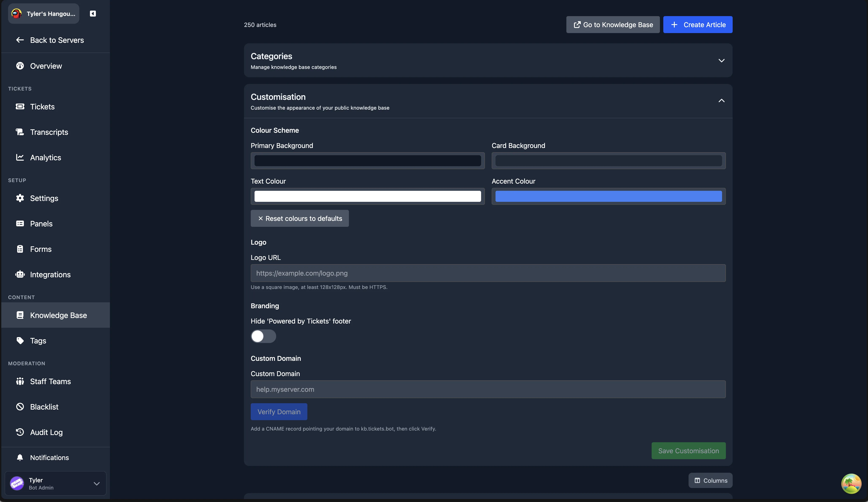Expand the Categories section chevron
This screenshot has height=502, width=868.
721,61
